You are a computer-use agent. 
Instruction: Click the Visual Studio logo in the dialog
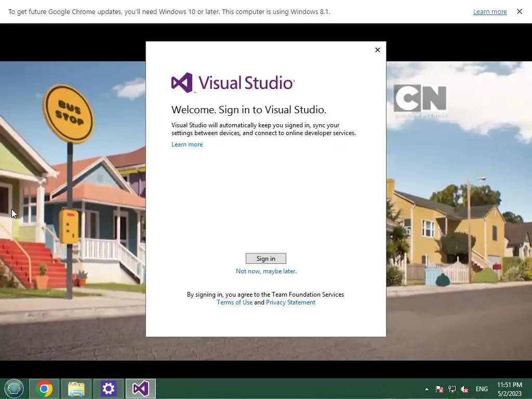coord(233,83)
